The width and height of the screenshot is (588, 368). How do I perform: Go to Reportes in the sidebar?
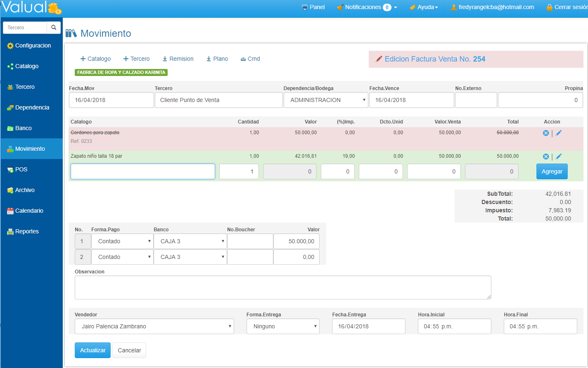(26, 231)
